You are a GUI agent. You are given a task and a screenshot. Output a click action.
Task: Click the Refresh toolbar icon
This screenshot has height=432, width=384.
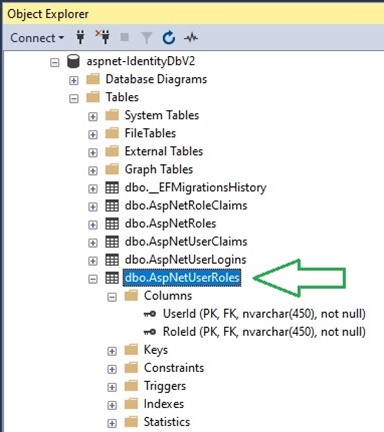[169, 37]
